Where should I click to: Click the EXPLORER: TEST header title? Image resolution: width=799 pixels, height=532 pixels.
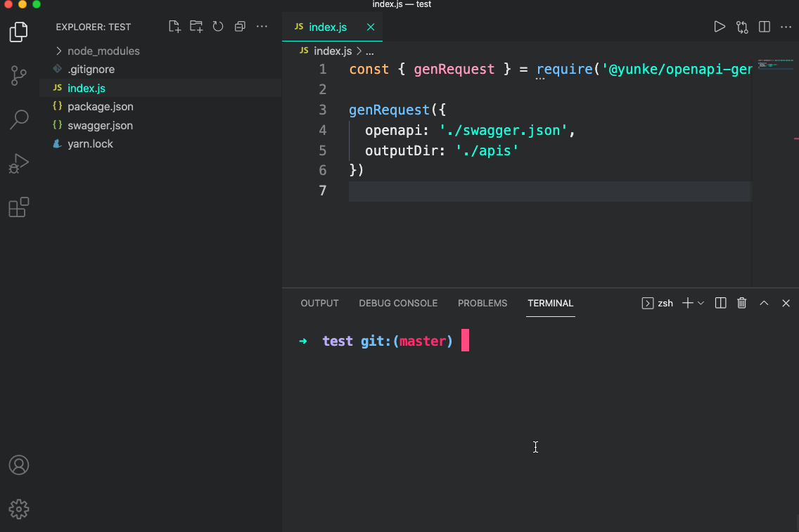pyautogui.click(x=94, y=27)
